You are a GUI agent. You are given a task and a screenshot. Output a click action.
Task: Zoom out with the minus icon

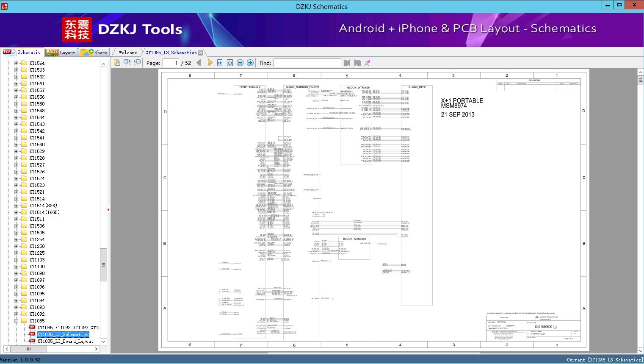pyautogui.click(x=240, y=63)
